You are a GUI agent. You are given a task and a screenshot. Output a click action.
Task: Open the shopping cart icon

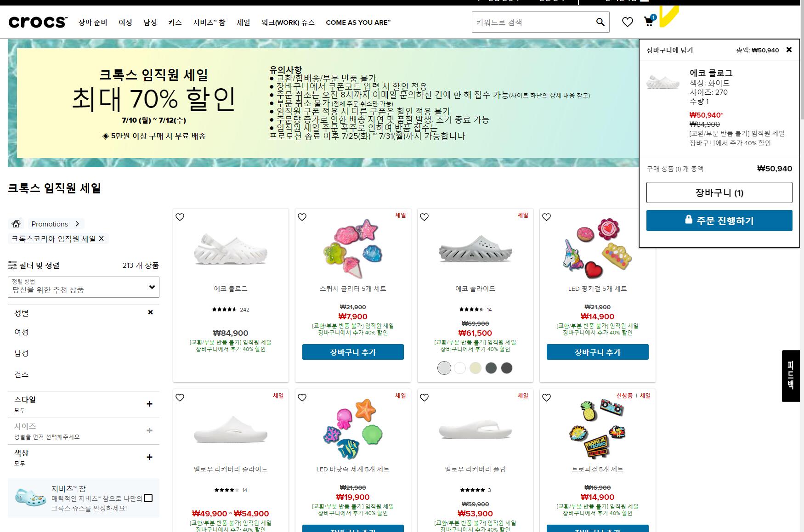click(649, 22)
